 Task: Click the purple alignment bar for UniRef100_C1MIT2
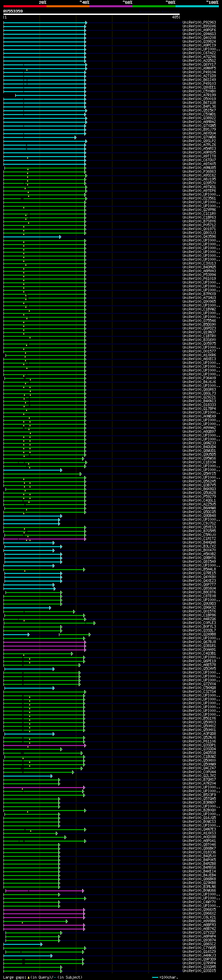click(45, 539)
